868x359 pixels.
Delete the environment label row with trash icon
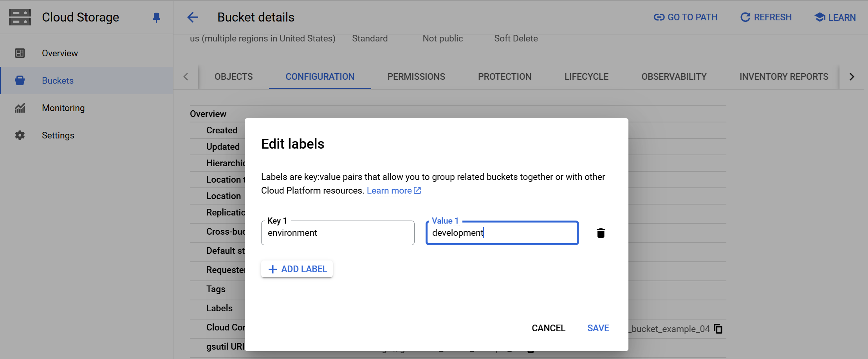click(601, 233)
